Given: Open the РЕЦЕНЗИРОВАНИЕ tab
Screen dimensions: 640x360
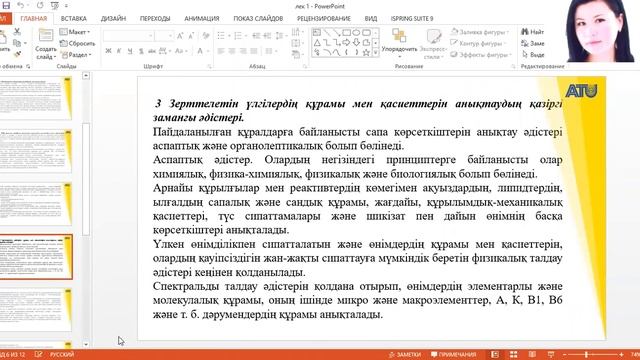Looking at the screenshot, I should [324, 18].
